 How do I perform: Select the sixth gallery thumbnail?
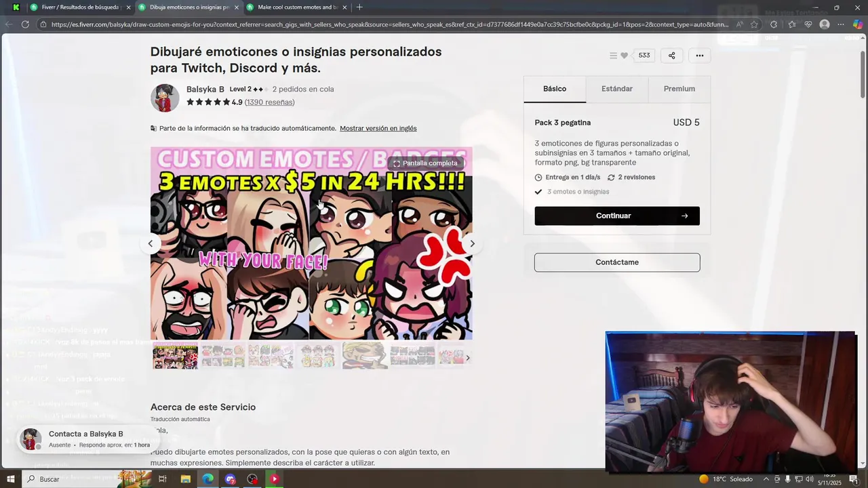412,355
